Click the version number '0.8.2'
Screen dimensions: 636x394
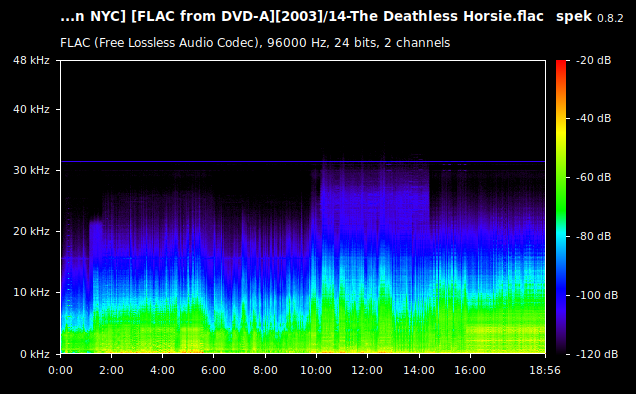click(x=610, y=18)
